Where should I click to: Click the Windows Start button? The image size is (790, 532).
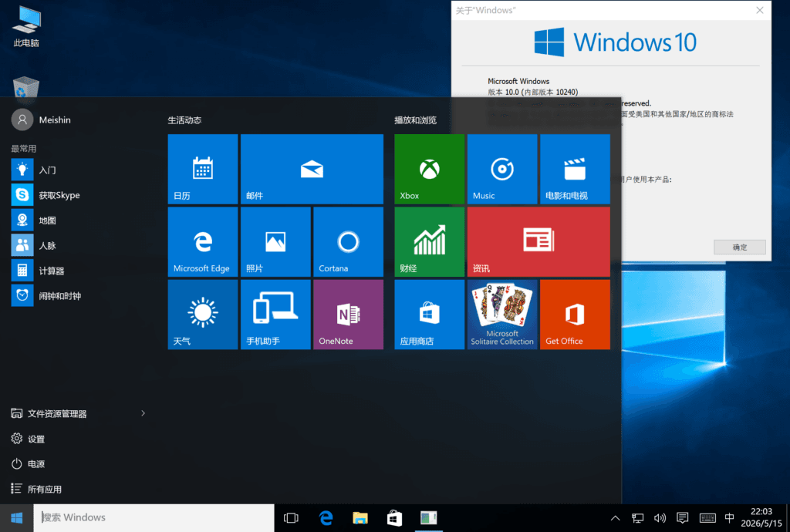click(17, 518)
